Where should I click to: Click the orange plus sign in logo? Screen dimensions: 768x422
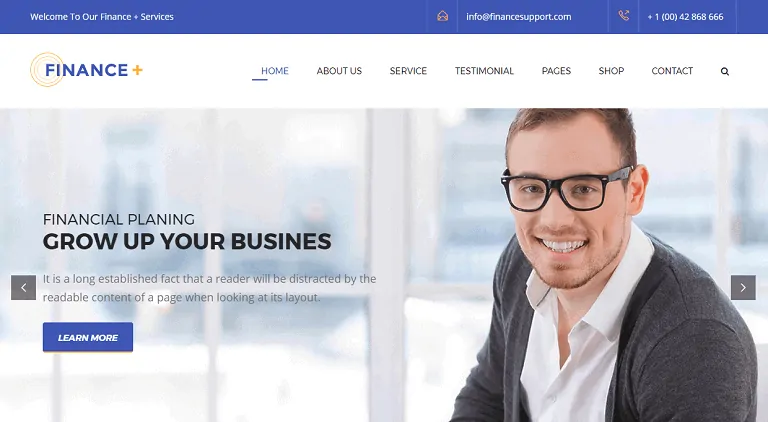pos(138,70)
